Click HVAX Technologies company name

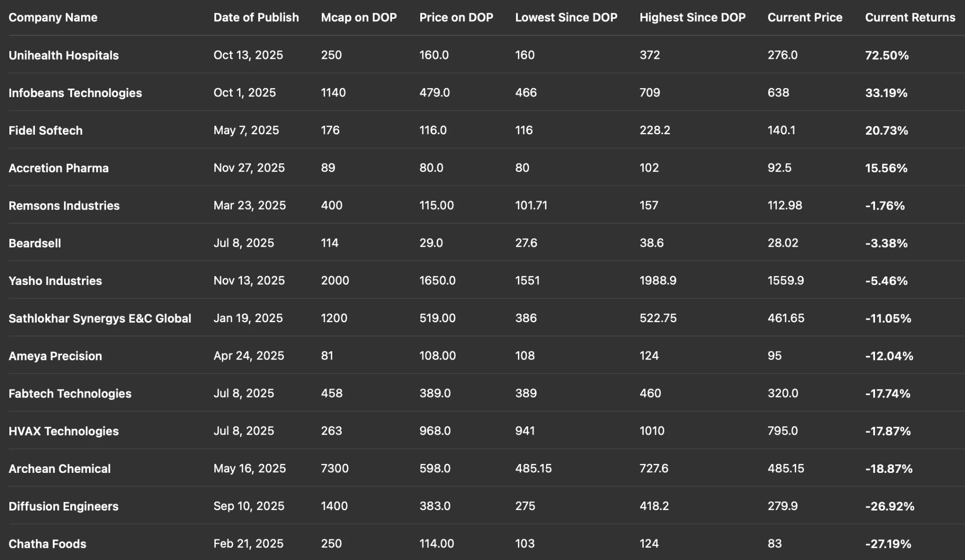tap(64, 431)
